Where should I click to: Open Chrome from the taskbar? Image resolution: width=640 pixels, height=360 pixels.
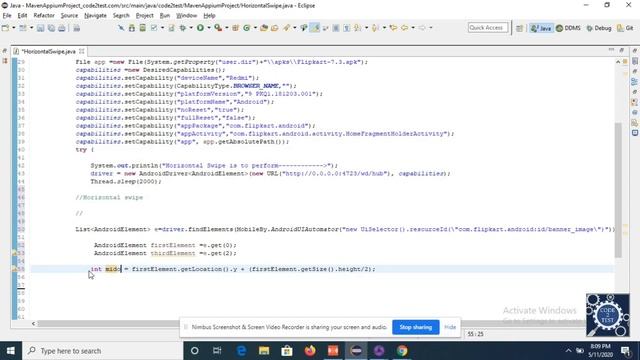pyautogui.click(x=402, y=351)
